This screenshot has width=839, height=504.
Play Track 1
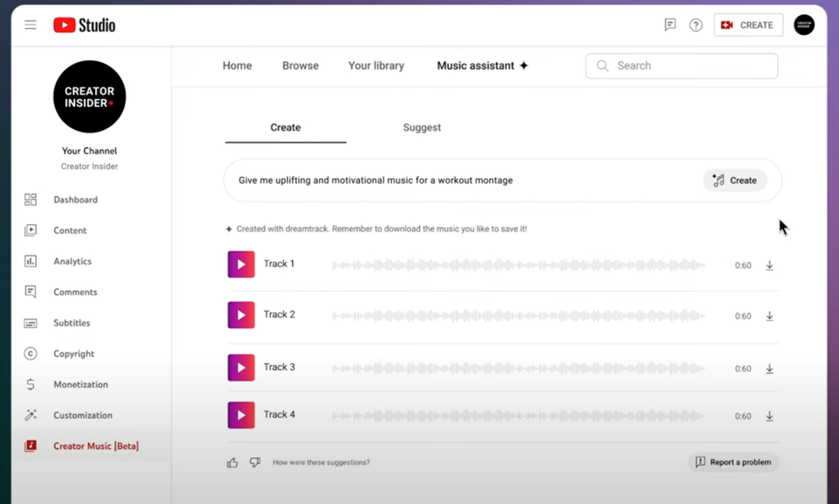[241, 264]
